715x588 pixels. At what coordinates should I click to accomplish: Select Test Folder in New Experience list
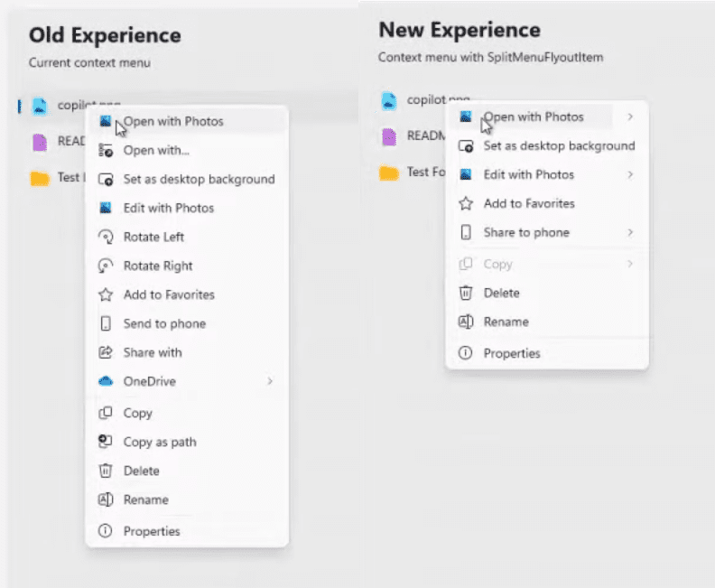coord(413,173)
